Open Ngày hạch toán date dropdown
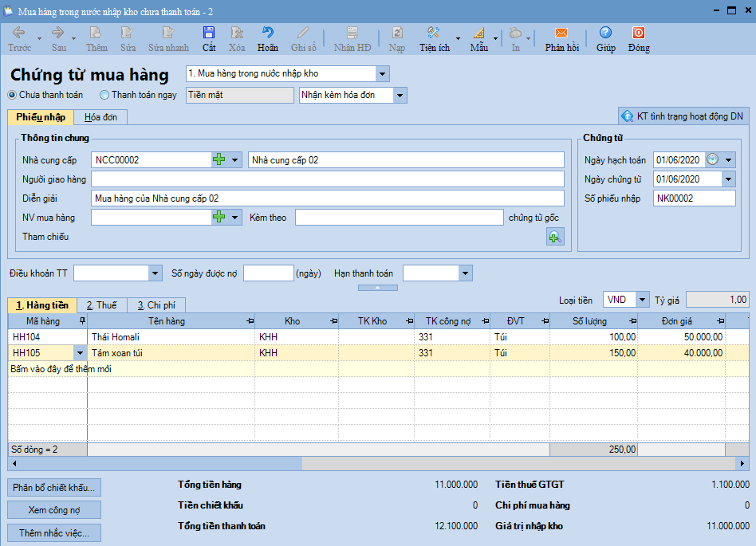756x546 pixels. [x=729, y=159]
